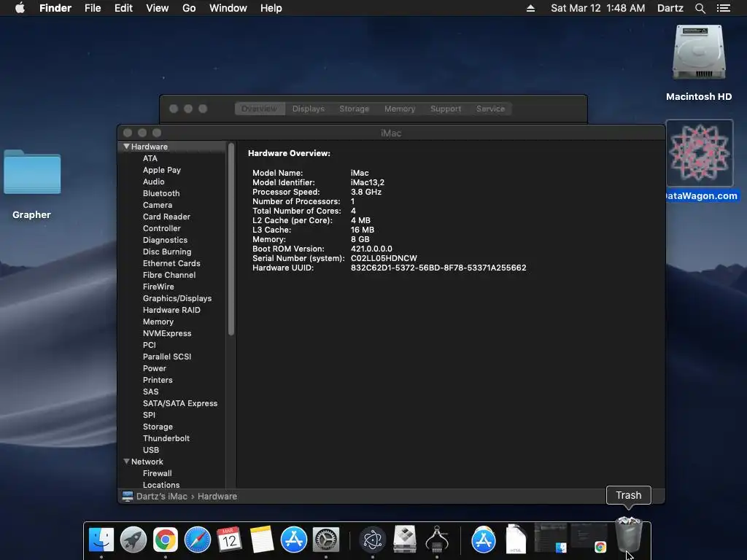Image resolution: width=747 pixels, height=560 pixels.
Task: Open Google Chrome from the dock
Action: (166, 540)
